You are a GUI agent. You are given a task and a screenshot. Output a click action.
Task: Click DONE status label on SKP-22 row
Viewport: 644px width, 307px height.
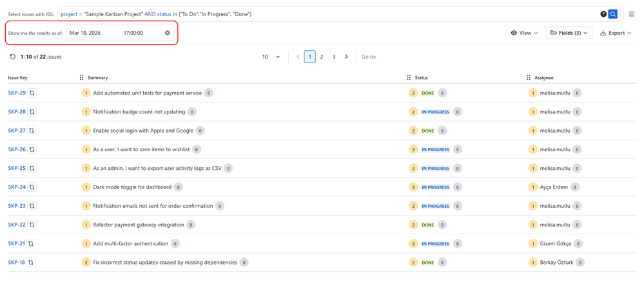(427, 225)
